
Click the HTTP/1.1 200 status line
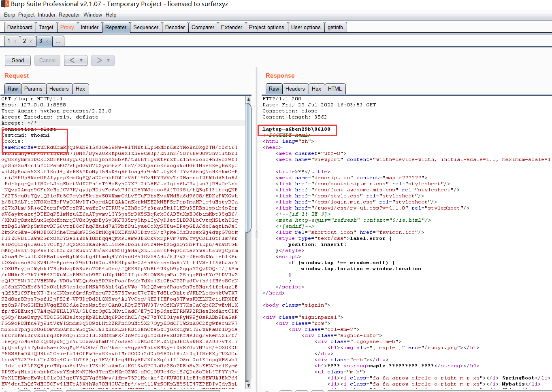pos(282,99)
